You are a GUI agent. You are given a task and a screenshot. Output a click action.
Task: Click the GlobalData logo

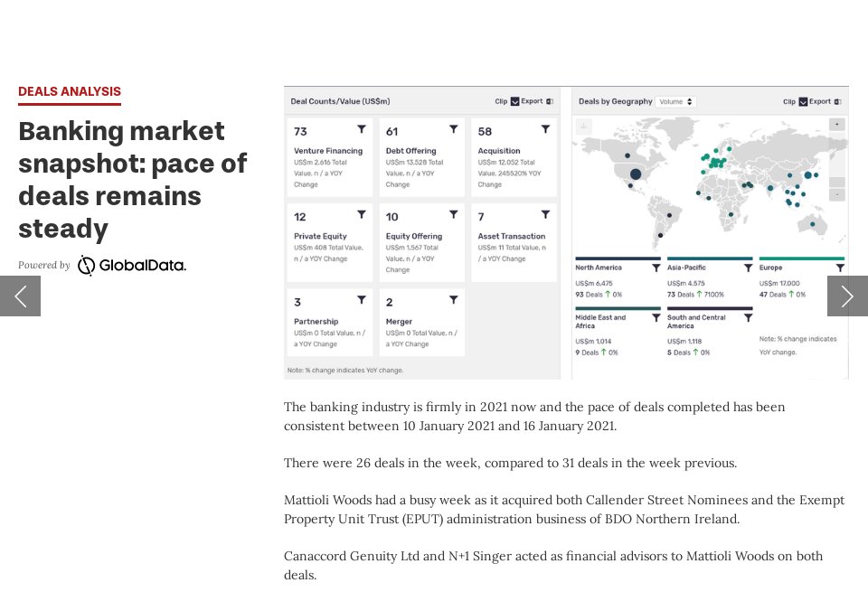click(x=132, y=265)
